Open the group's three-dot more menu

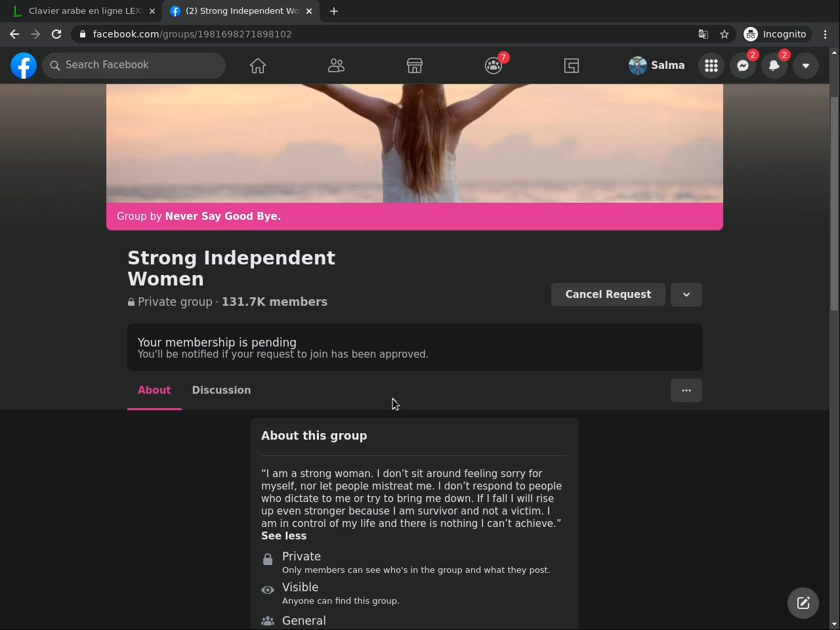686,390
